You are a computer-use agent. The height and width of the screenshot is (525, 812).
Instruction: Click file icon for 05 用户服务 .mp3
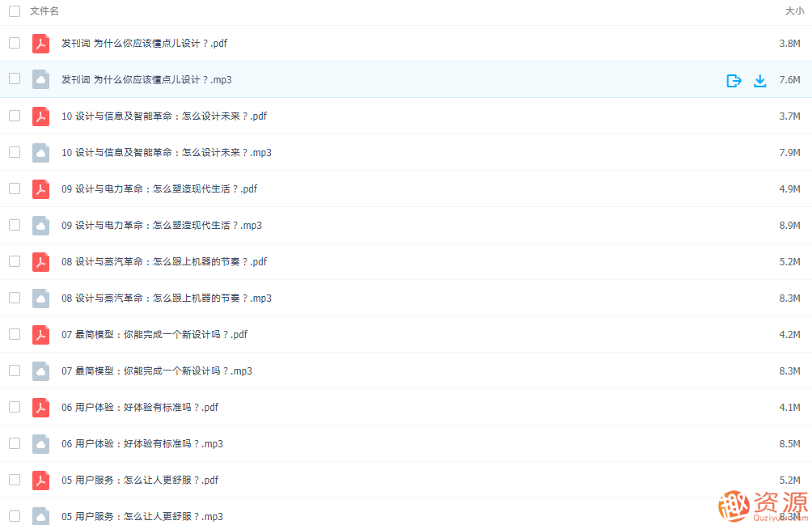coord(40,516)
